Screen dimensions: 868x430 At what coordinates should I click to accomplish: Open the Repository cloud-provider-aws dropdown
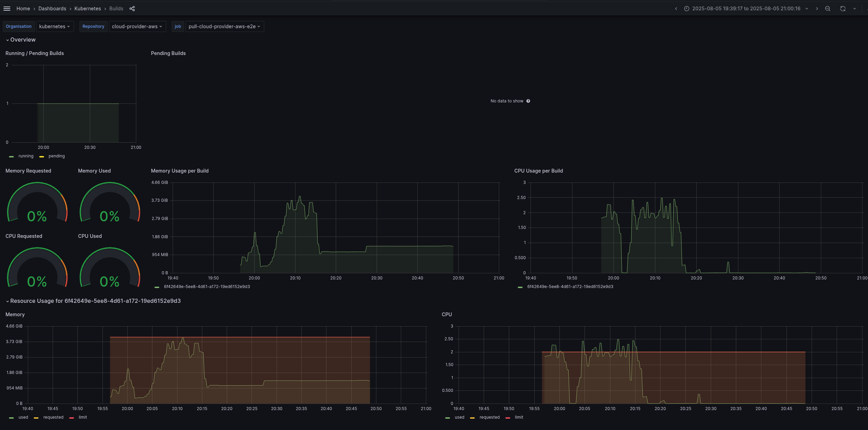137,26
